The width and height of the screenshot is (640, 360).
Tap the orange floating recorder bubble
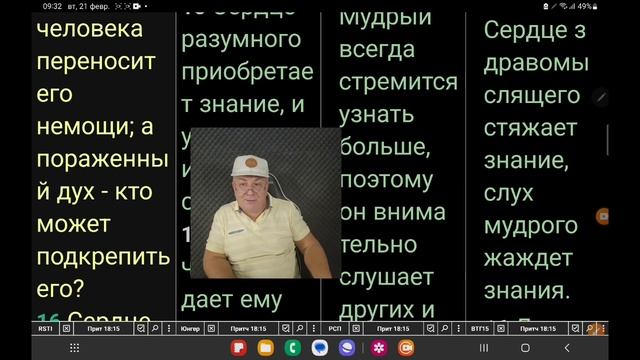[x=602, y=216]
